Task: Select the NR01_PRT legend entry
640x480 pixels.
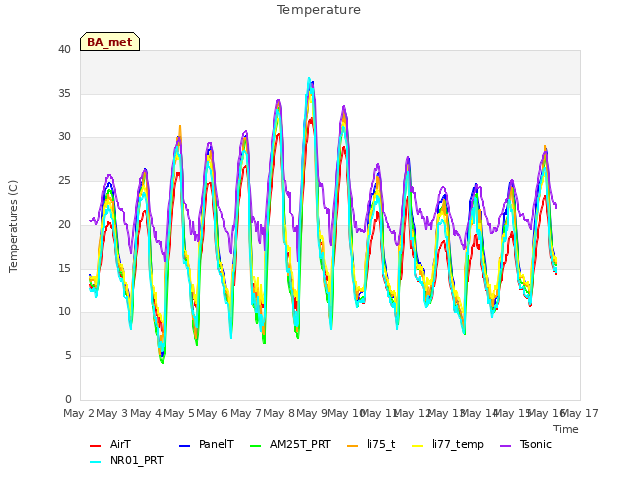Action: [137, 460]
